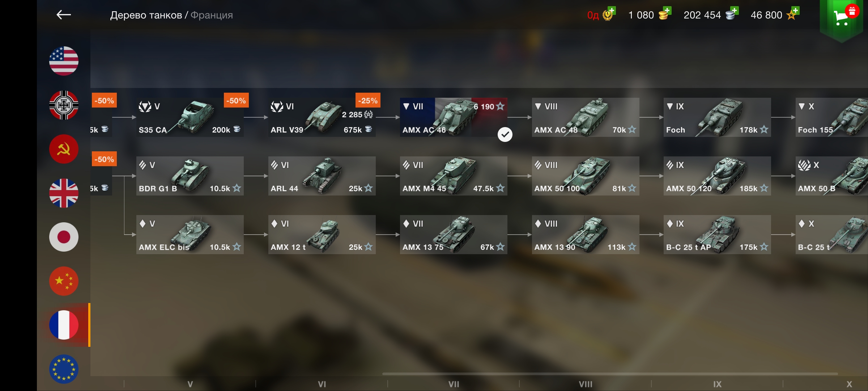This screenshot has width=868, height=391.
Task: Select the Germany flag nation
Action: tap(64, 105)
